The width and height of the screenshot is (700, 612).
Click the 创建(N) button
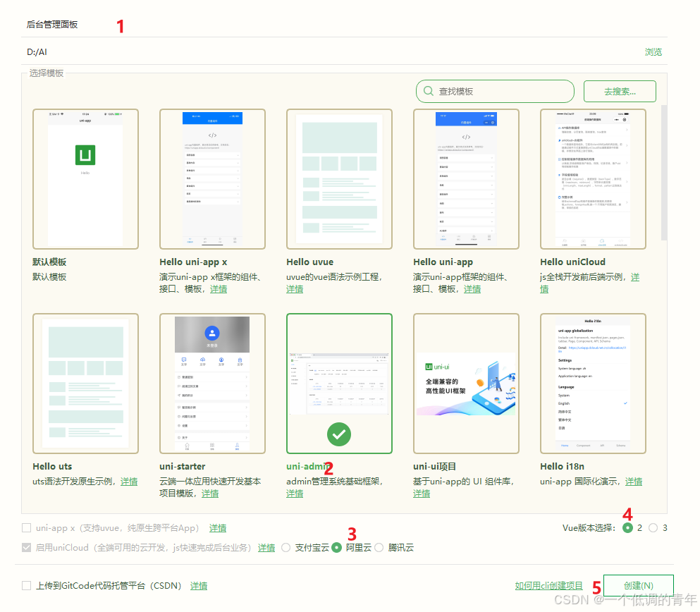click(639, 585)
